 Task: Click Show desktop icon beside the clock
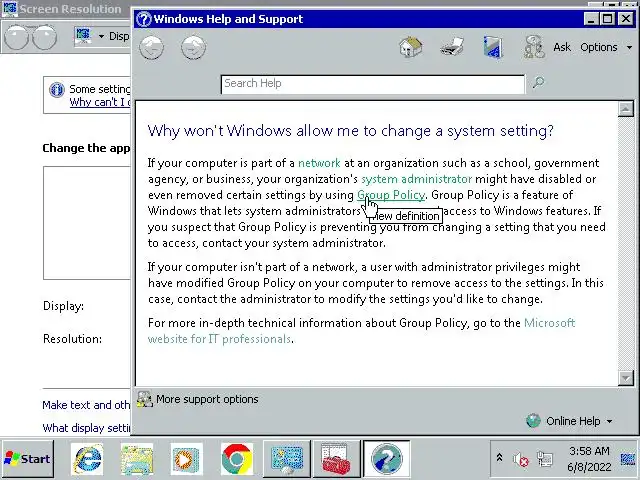628,459
